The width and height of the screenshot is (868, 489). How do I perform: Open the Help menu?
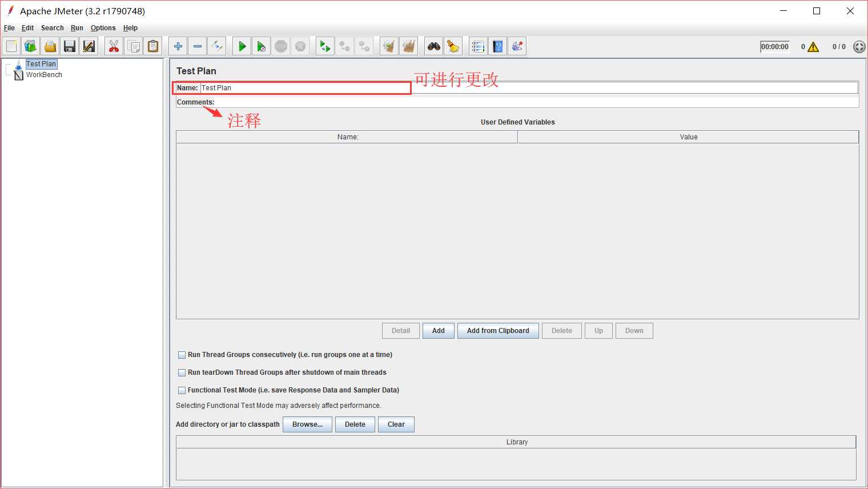130,28
